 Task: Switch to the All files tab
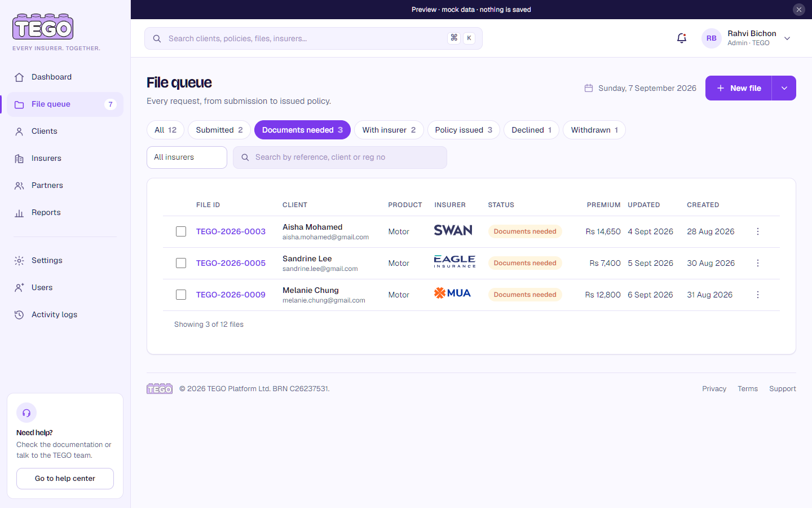click(165, 130)
